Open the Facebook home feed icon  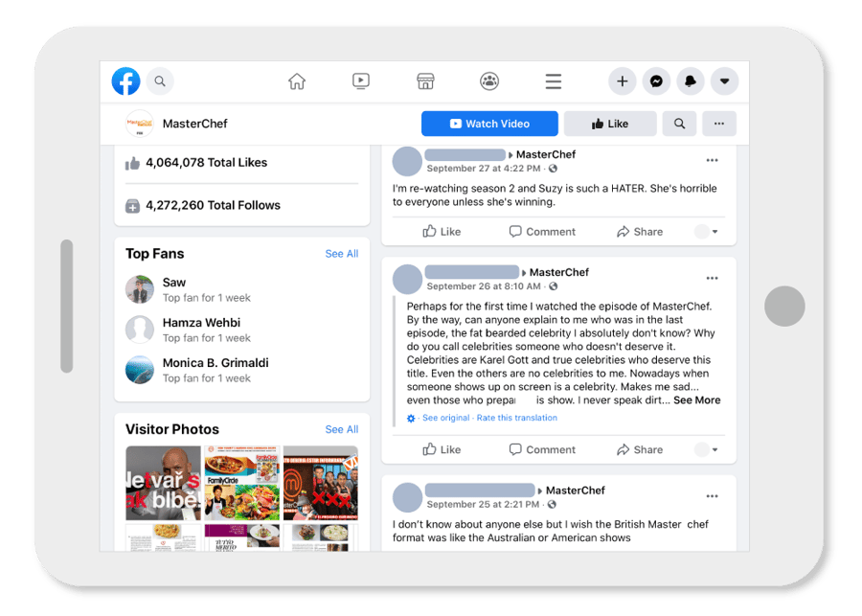pyautogui.click(x=297, y=81)
